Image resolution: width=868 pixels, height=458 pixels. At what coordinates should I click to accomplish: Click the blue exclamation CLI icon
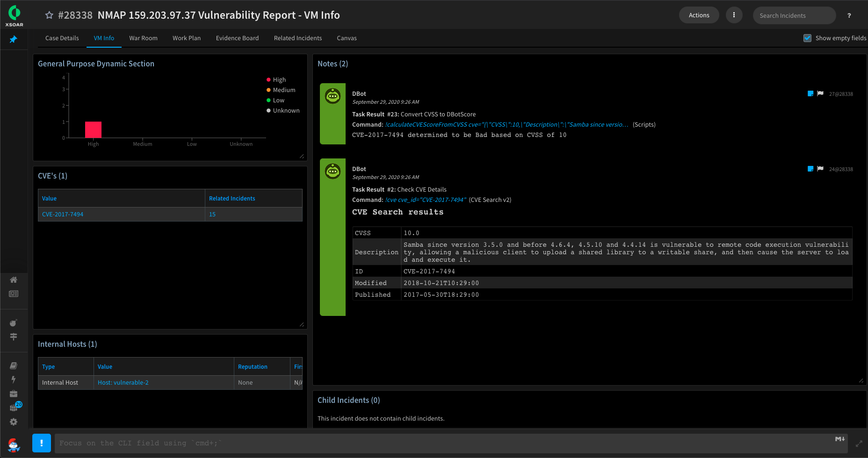(42, 443)
